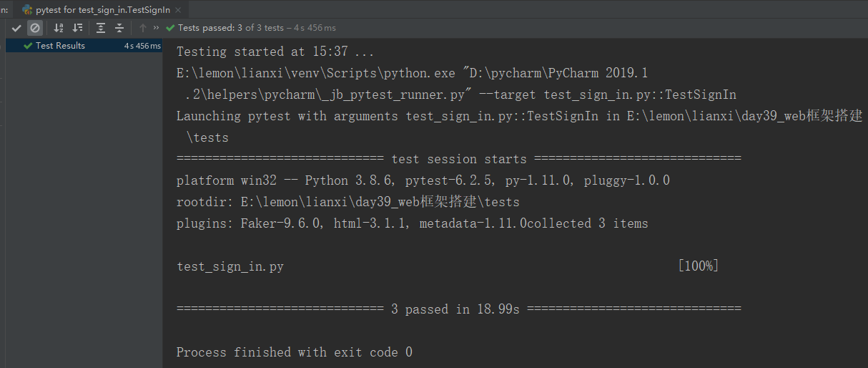Viewport: 868px width, 368px height.
Task: Expand all test results
Action: pos(101,28)
